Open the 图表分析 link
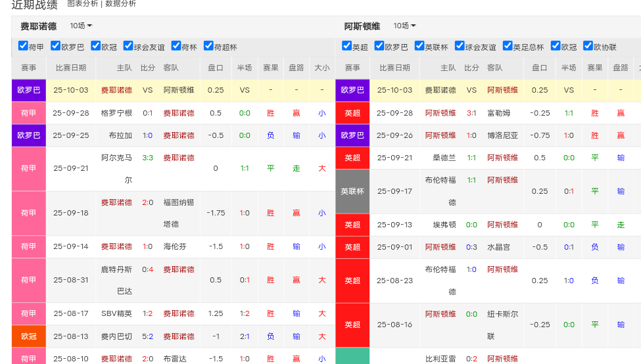The image size is (641, 364). tap(82, 4)
